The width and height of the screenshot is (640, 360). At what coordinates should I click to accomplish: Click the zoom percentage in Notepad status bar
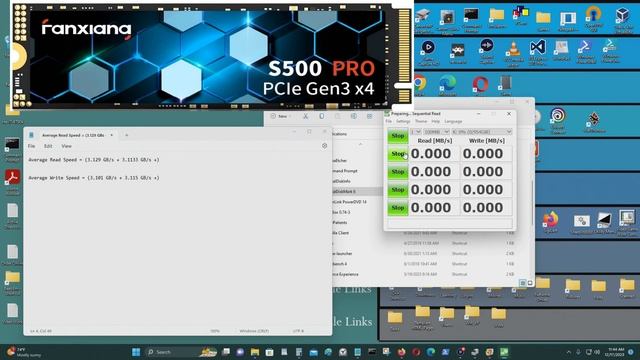[215, 331]
